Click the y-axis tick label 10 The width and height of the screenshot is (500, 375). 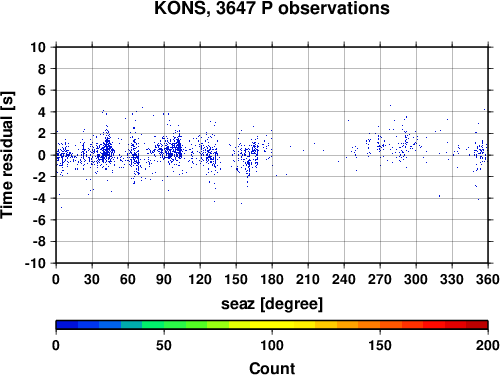click(x=38, y=47)
